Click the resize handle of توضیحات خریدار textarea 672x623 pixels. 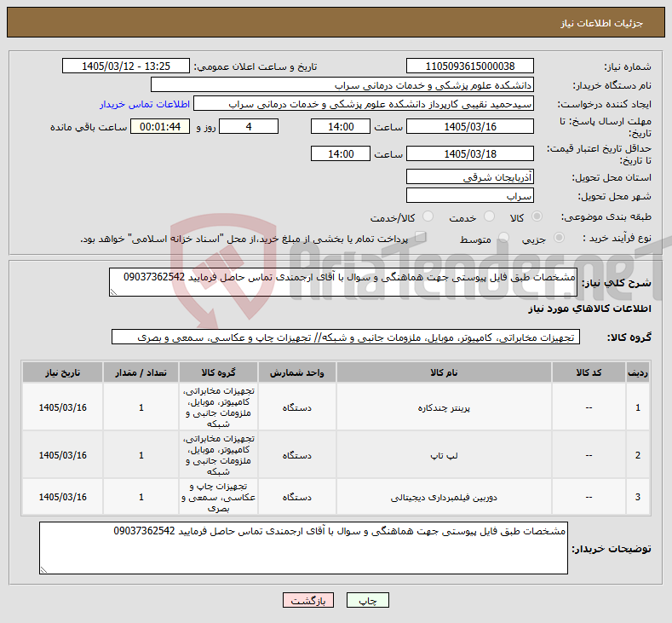pyautogui.click(x=43, y=570)
